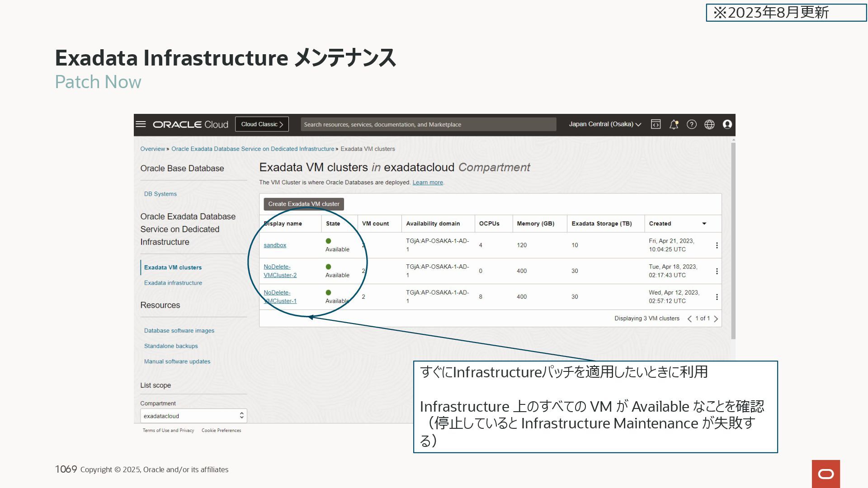Expand the Japan Central (Osaka) region dropdown
868x488 pixels.
pos(604,124)
